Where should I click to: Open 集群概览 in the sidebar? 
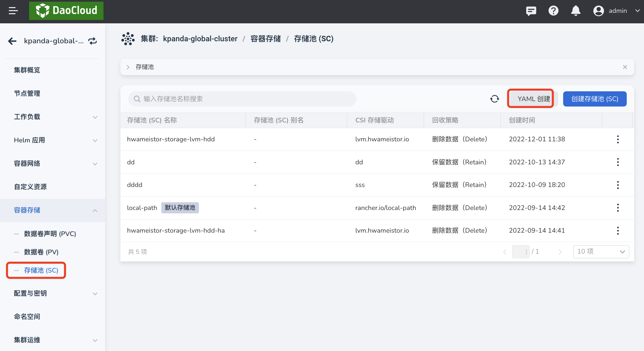27,70
